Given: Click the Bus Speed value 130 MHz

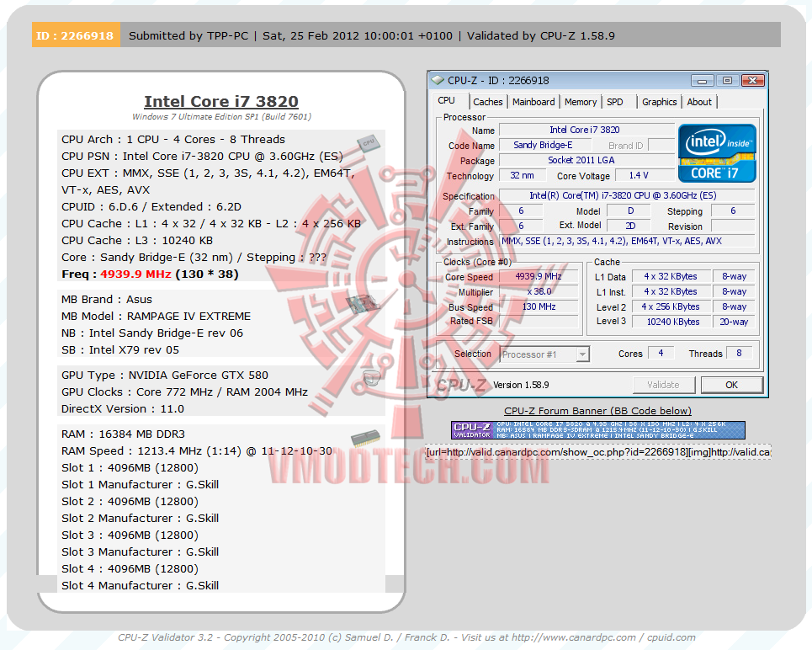Looking at the screenshot, I should 538,306.
